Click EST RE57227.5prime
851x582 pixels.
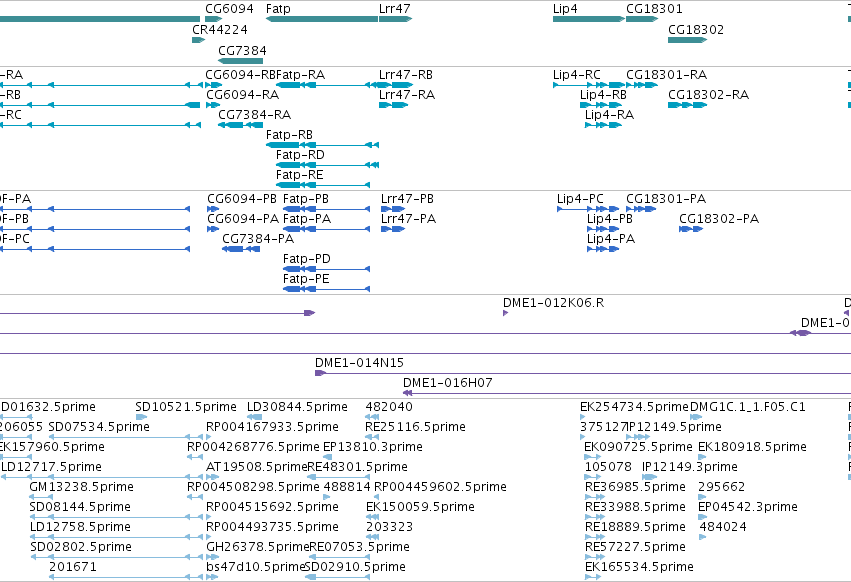click(595, 558)
